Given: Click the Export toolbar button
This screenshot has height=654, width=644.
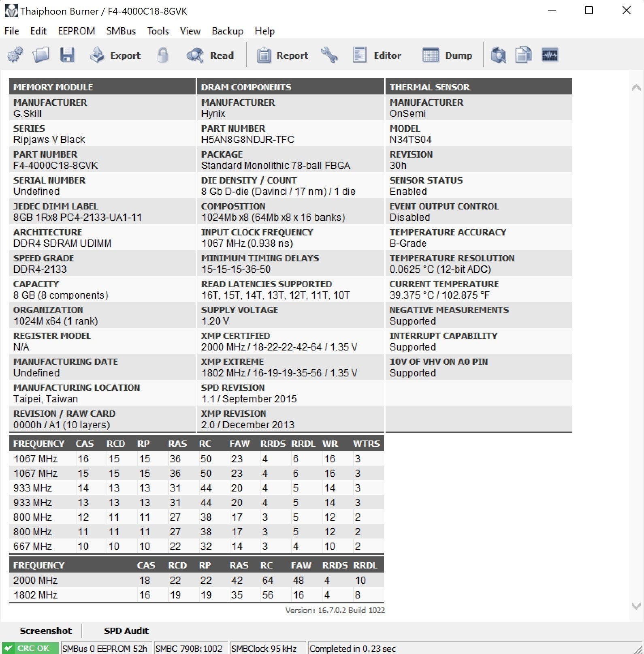Looking at the screenshot, I should [115, 55].
